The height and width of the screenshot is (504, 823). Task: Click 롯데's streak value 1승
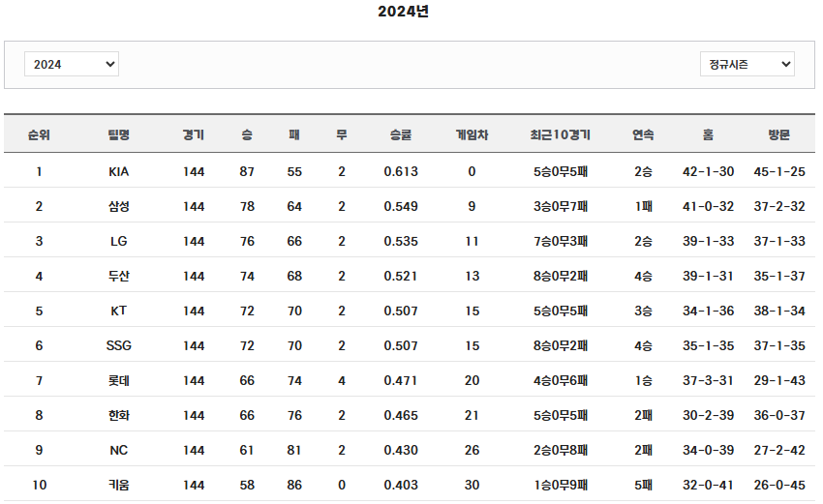643,380
